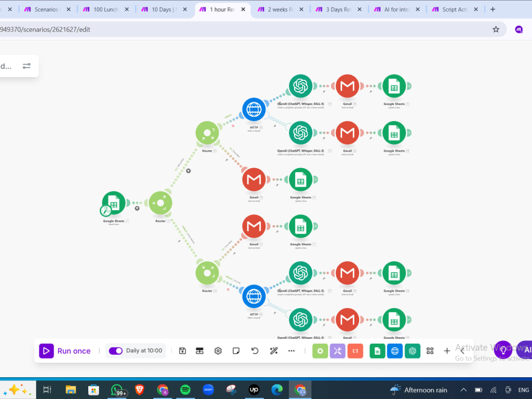Switch to the Script Acti browser tab
532x399 pixels.
pyautogui.click(x=454, y=10)
